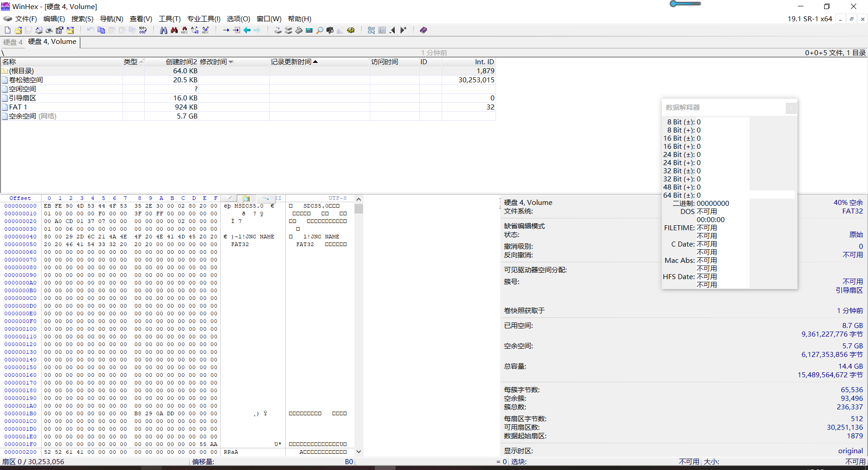
Task: Open General Options with the gear icon
Action: tap(351, 30)
